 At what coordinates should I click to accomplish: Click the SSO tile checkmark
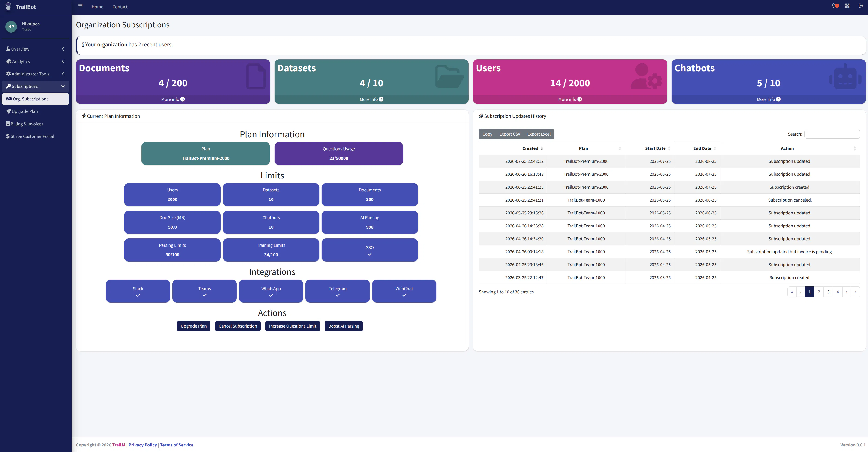pos(370,254)
